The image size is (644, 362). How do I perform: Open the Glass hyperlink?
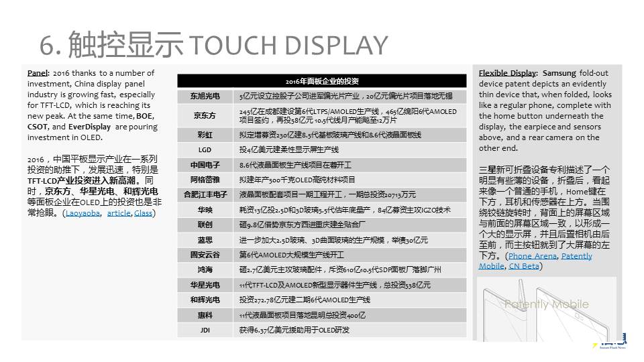coord(143,213)
